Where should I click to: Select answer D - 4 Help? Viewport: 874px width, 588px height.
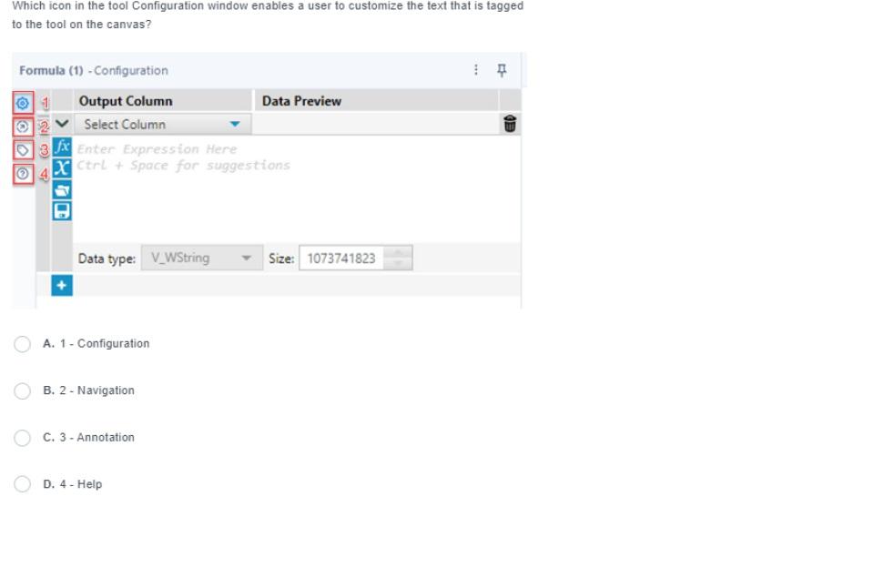pyautogui.click(x=22, y=483)
